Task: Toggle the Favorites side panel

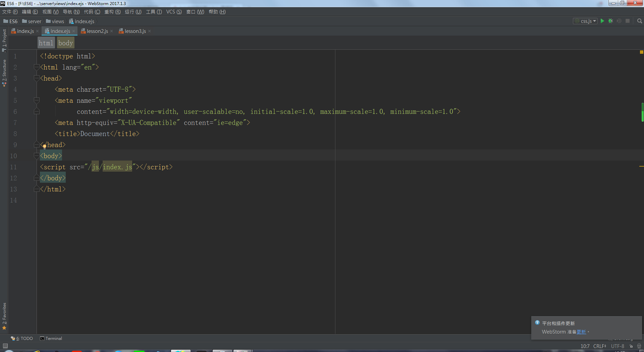Action: (x=4, y=316)
